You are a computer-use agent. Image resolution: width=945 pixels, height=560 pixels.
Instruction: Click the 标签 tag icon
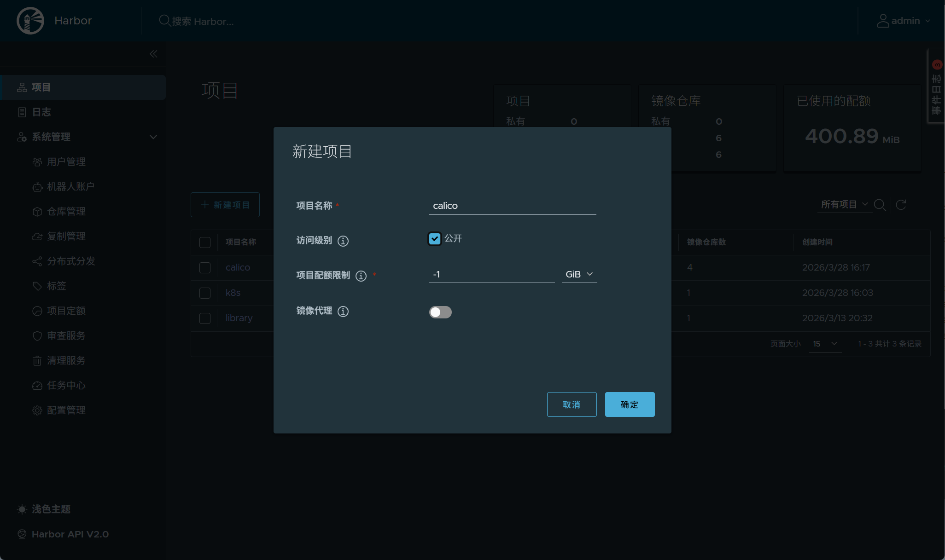pyautogui.click(x=37, y=286)
